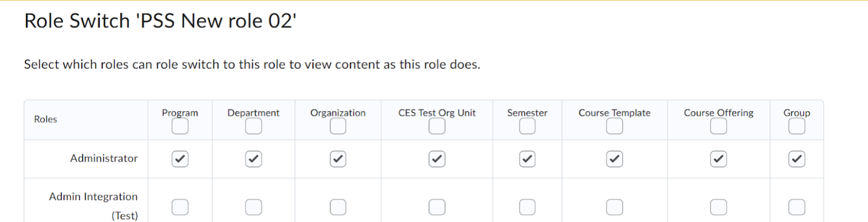
Task: Check the CES Test Org Unit header checkbox
Action: coord(437,126)
